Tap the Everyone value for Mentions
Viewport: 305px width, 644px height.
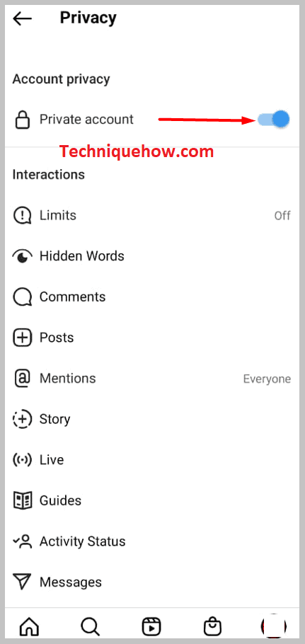[x=267, y=379]
